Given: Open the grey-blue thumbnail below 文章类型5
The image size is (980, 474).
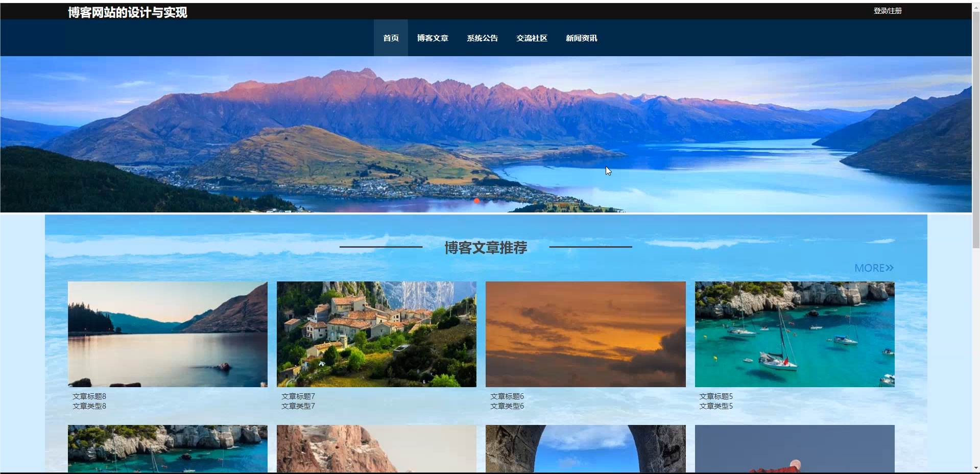Looking at the screenshot, I should [x=795, y=449].
